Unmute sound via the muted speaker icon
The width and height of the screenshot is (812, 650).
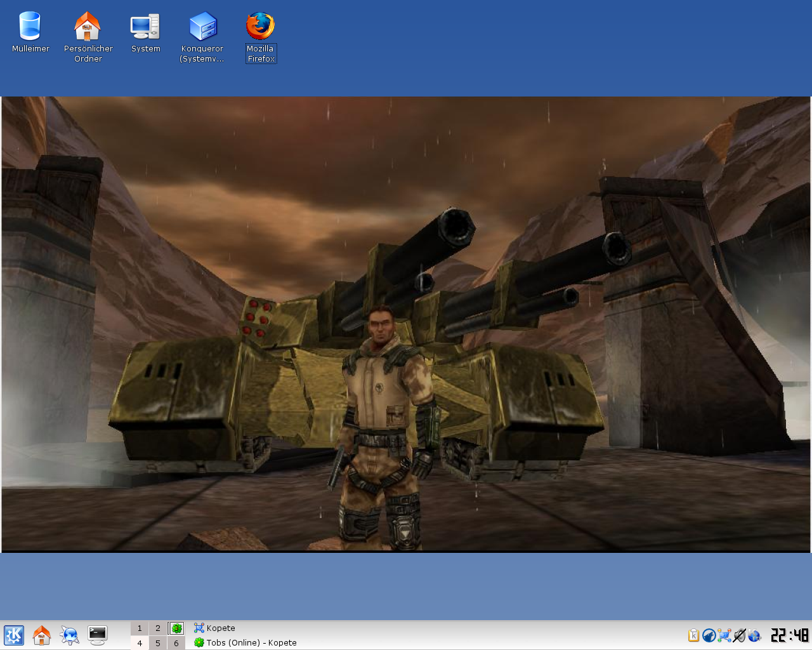[739, 635]
